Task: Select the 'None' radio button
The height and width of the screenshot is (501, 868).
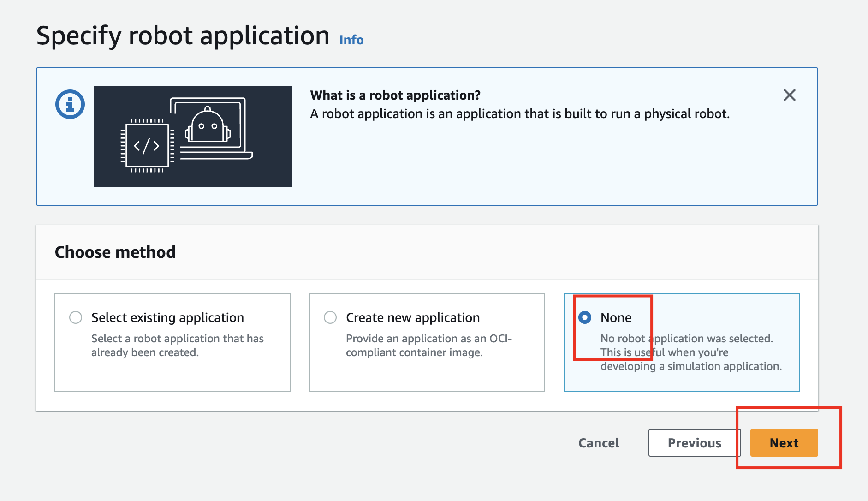Action: [x=585, y=317]
